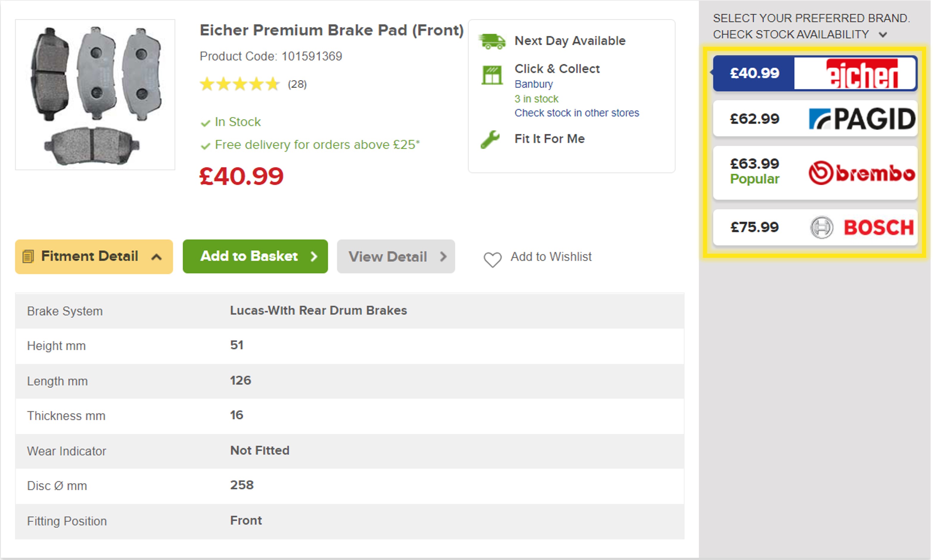Expand the Check Stock Availability dropdown
The image size is (933, 560).
[x=883, y=34]
